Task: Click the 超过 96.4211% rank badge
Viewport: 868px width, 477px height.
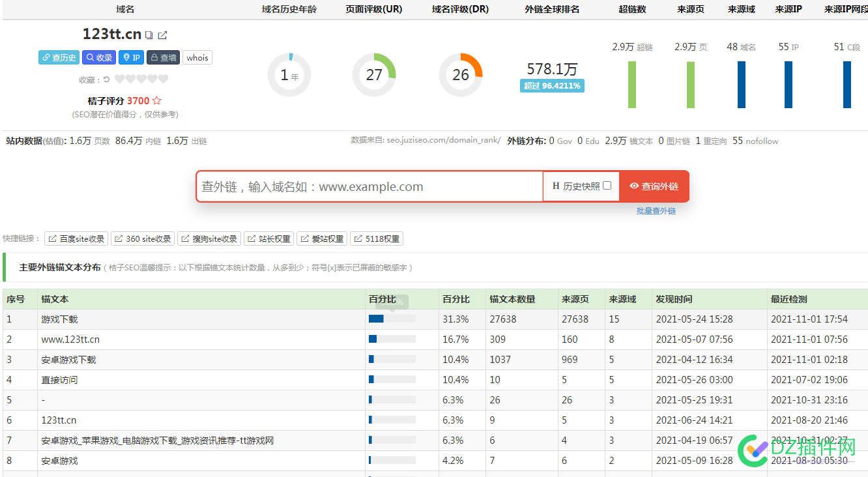Action: [x=552, y=85]
